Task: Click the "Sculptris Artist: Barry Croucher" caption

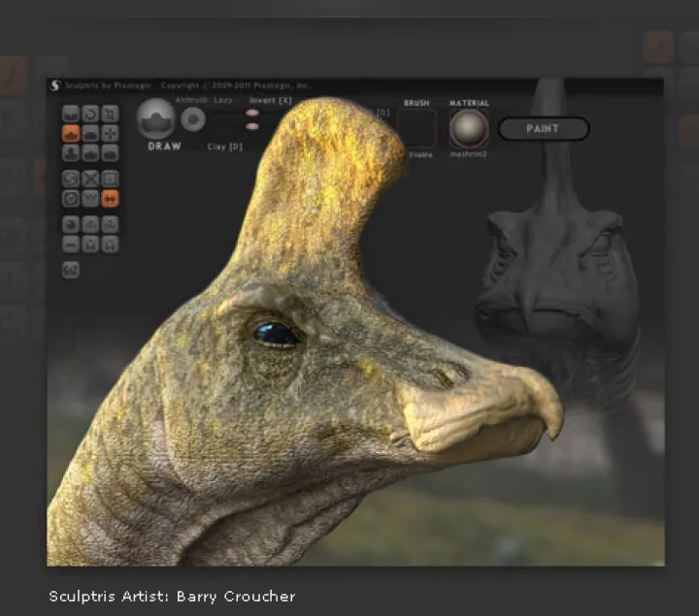Action: [172, 597]
